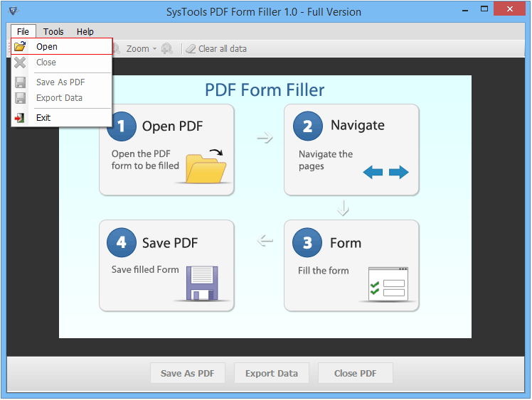This screenshot has width=532, height=400.
Task: Minimize the PDF Form Filler window
Action: coord(465,10)
